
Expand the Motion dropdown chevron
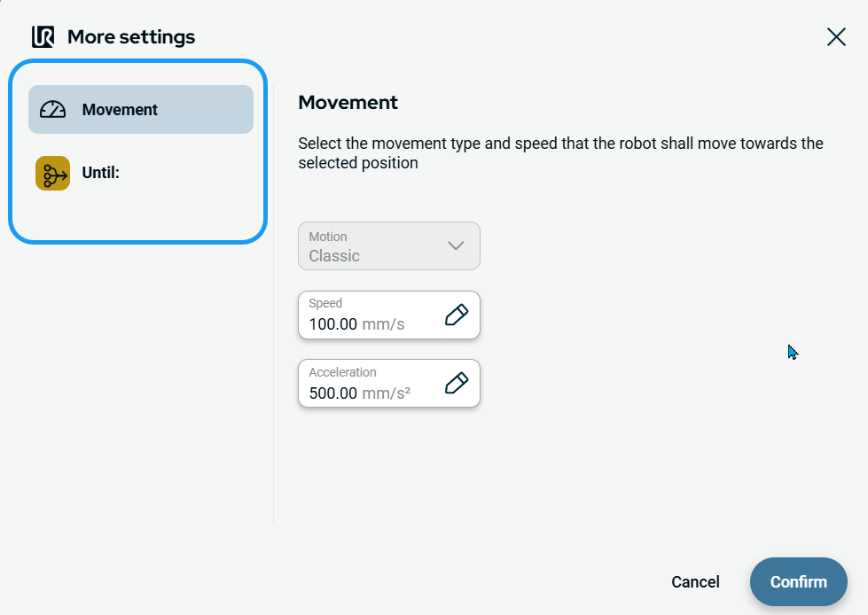click(x=456, y=245)
